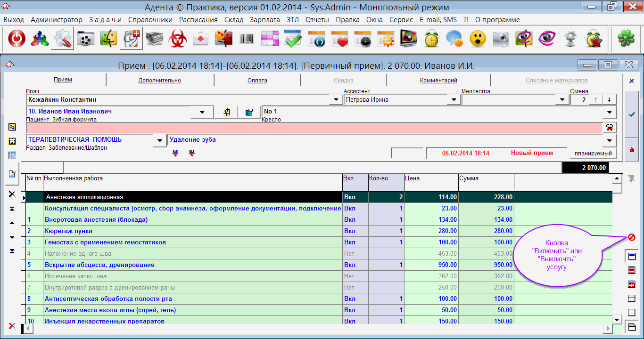Click the green checkmark confirm button
Viewport: 644px width, 339px height.
(632, 114)
